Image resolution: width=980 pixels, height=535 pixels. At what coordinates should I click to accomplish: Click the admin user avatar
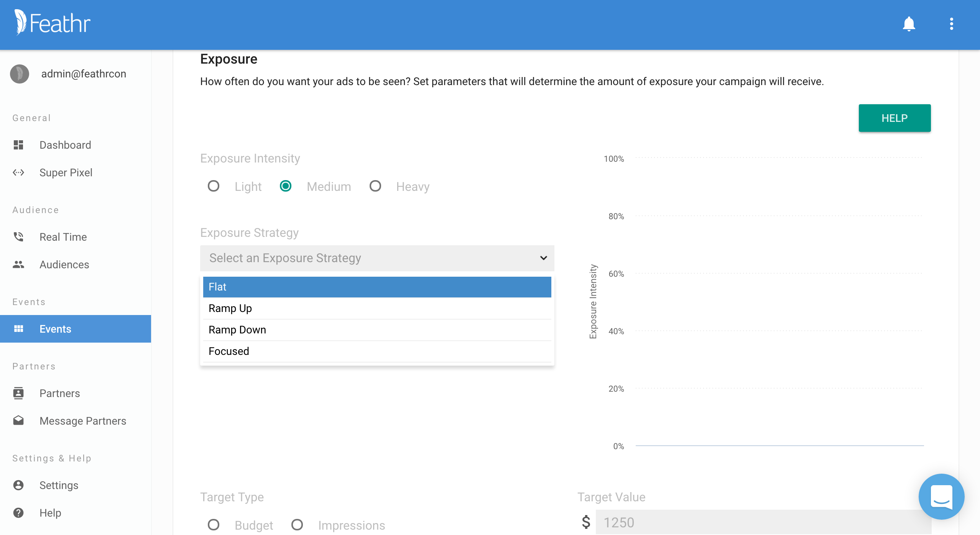pyautogui.click(x=20, y=74)
